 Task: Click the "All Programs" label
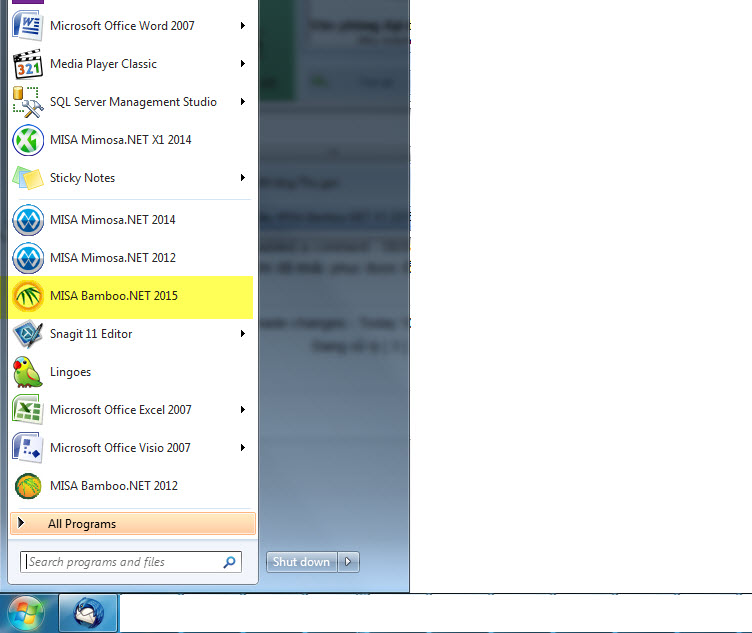[82, 524]
